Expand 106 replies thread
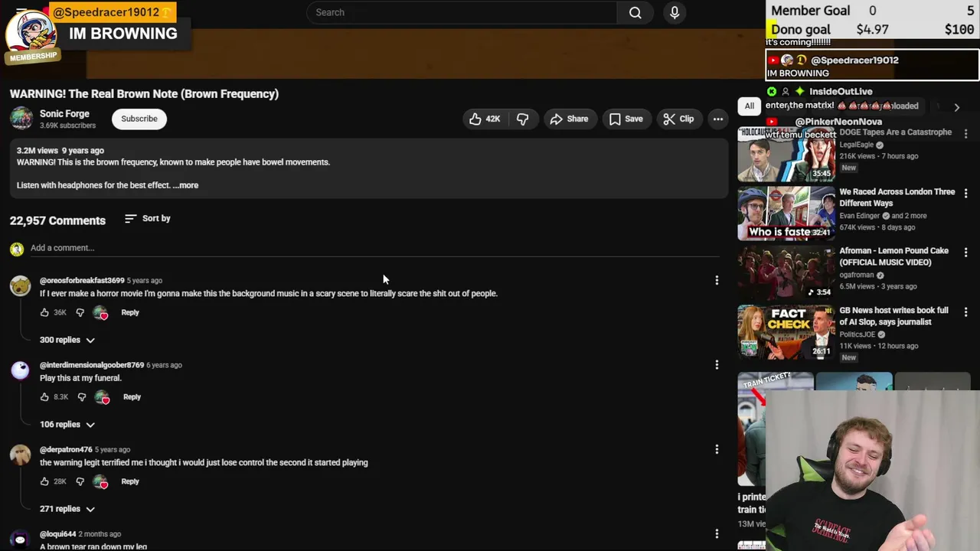Viewport: 980px width, 551px height. click(67, 425)
